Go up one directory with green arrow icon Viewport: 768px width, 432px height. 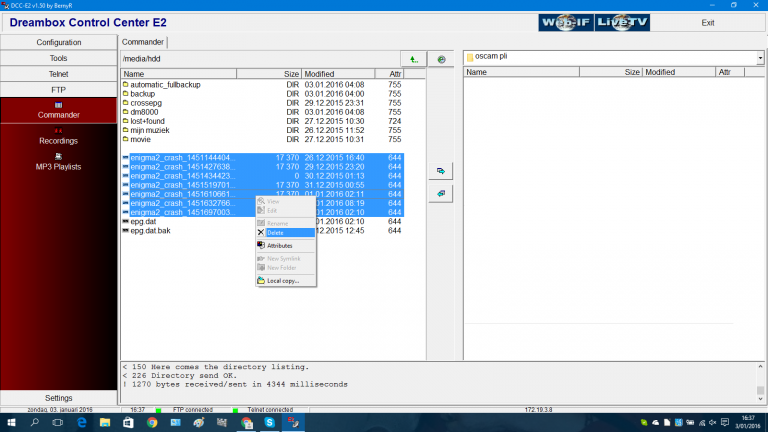413,59
